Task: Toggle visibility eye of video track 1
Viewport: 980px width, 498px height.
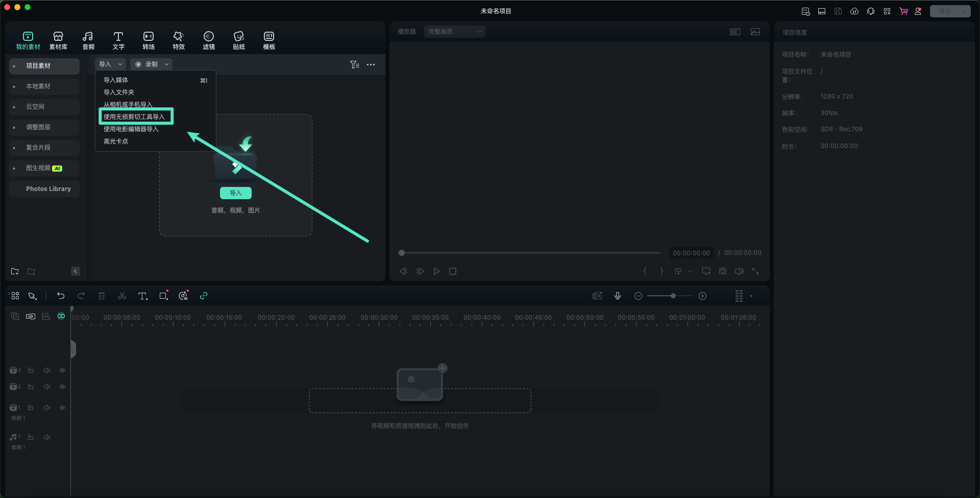Action: [62, 408]
